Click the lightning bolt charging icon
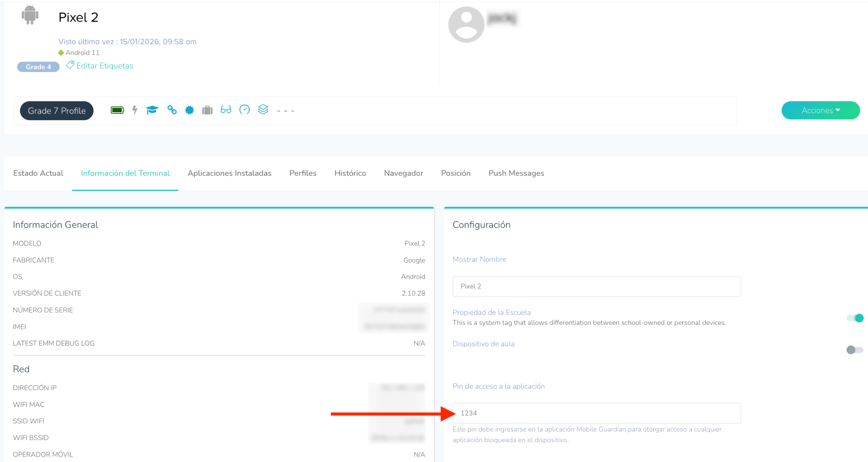The image size is (868, 462). tap(135, 111)
